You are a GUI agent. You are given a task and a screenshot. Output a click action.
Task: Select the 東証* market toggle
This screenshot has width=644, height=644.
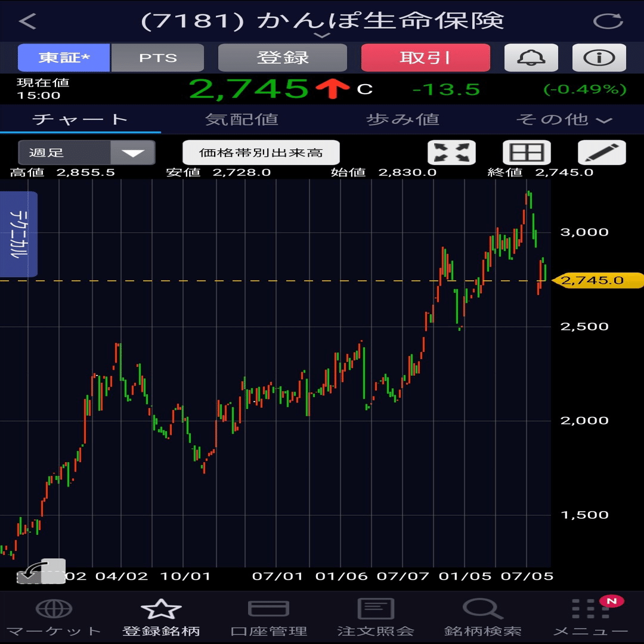[x=64, y=57]
